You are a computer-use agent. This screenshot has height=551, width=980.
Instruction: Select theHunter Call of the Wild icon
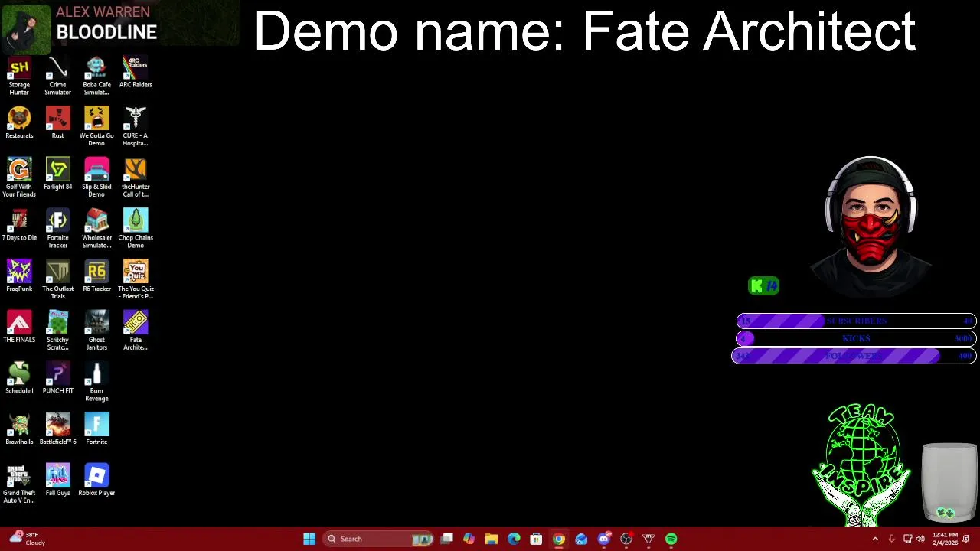coord(136,178)
